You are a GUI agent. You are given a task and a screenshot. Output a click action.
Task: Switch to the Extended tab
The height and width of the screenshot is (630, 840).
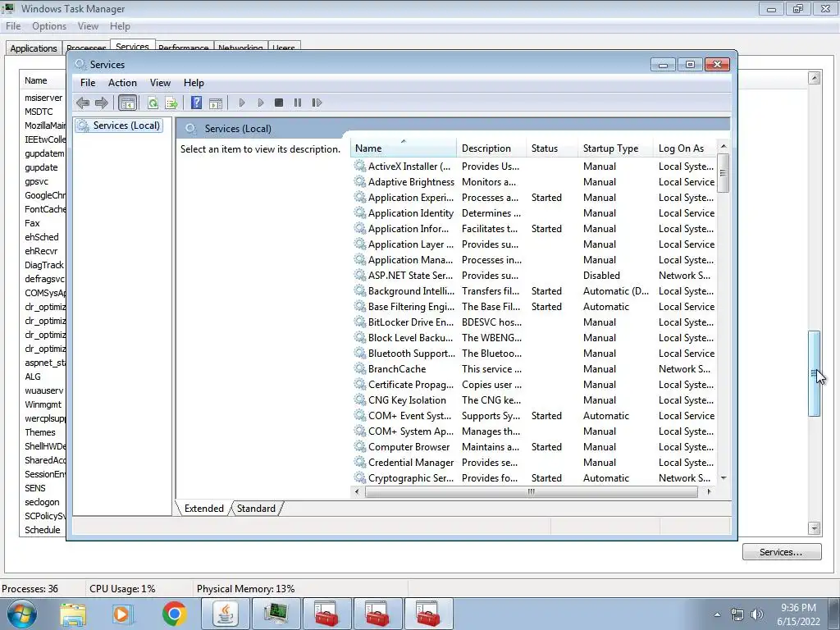(x=204, y=509)
